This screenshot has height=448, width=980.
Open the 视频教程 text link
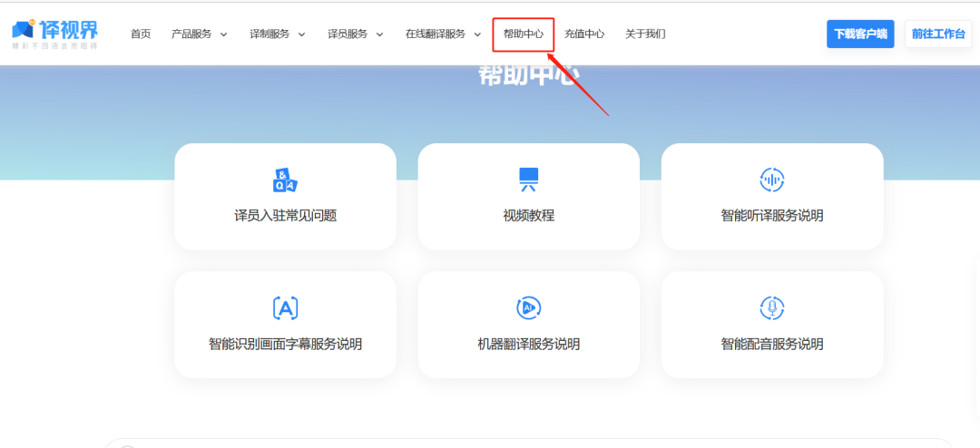(529, 216)
